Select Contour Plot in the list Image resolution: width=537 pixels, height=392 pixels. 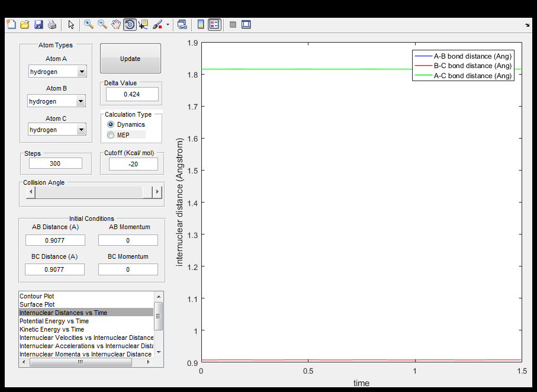(86, 296)
